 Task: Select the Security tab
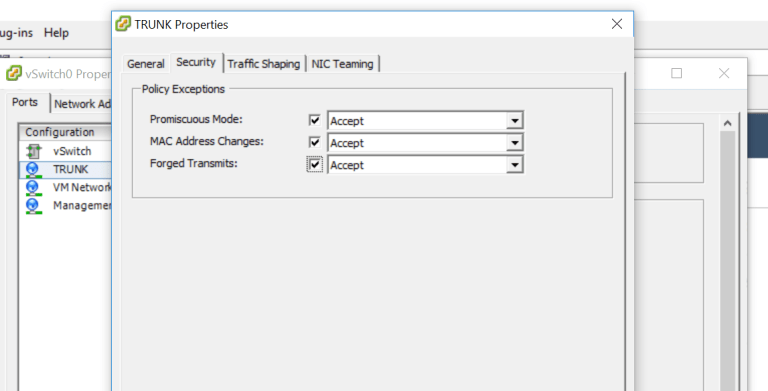tap(196, 62)
